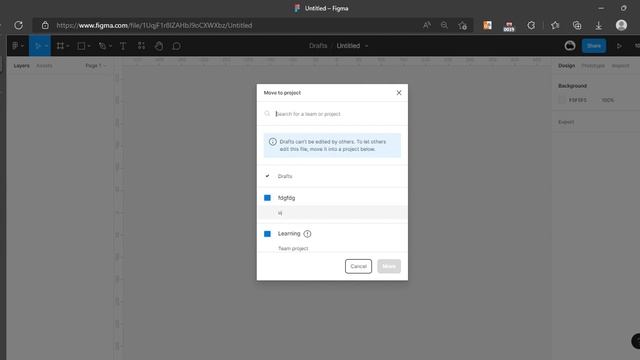640x360 pixels.
Task: Open the Resources tool
Action: 141,46
